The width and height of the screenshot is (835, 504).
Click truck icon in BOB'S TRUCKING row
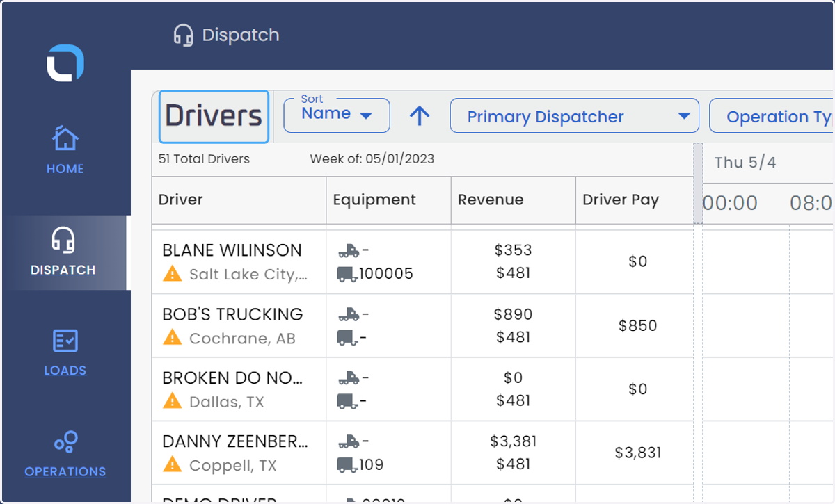349,314
